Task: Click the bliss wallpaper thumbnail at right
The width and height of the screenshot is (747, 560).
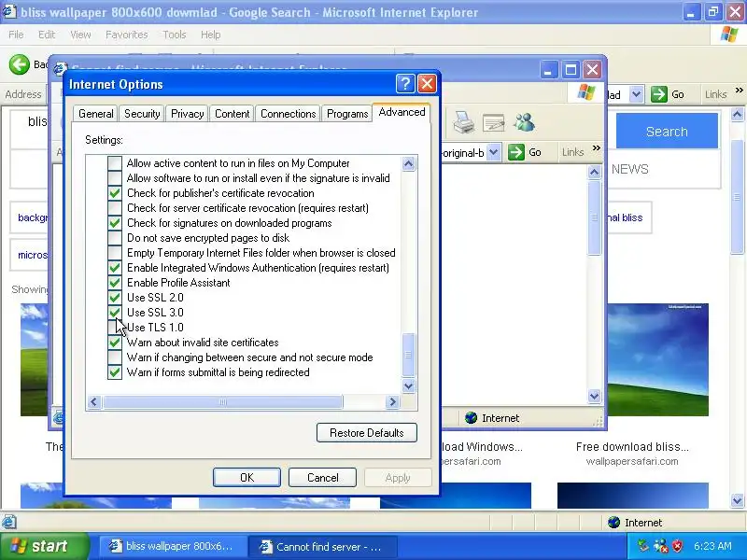Action: point(657,359)
